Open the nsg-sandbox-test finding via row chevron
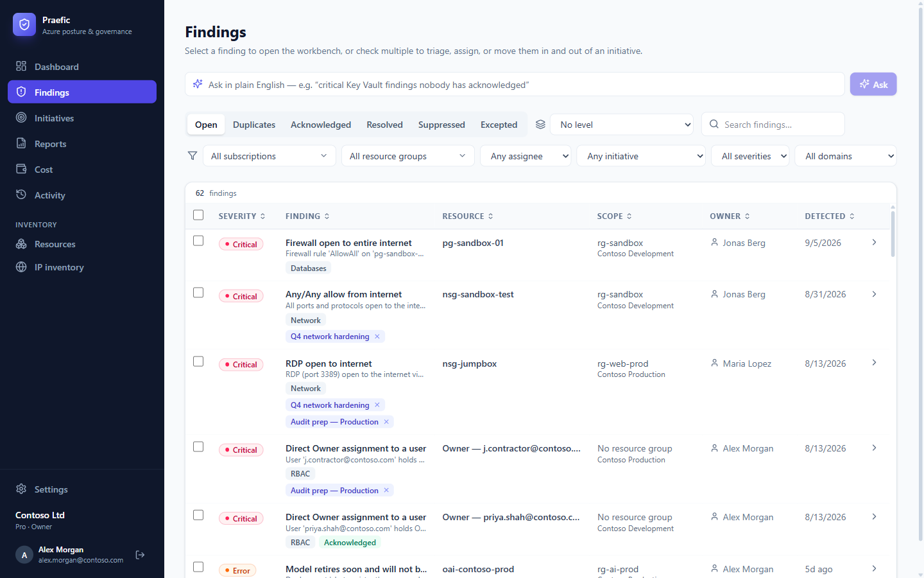This screenshot has width=924, height=578. click(874, 294)
